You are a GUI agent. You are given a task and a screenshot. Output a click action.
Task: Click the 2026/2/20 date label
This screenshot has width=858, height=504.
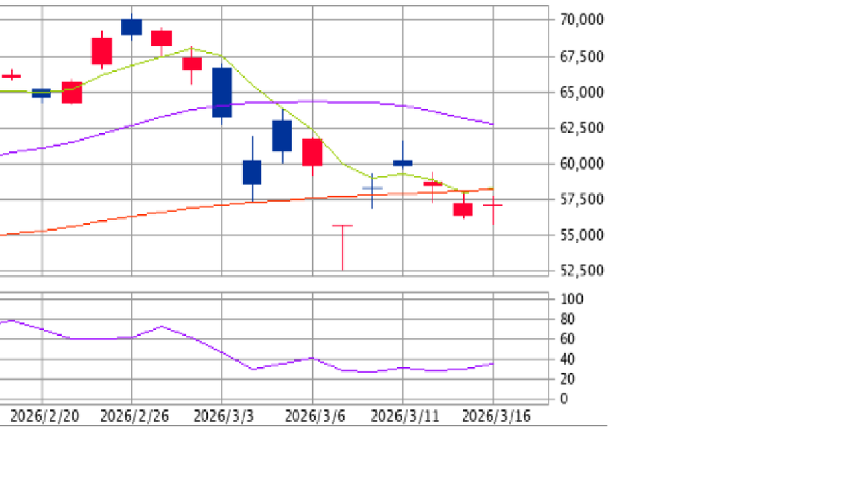coord(45,416)
